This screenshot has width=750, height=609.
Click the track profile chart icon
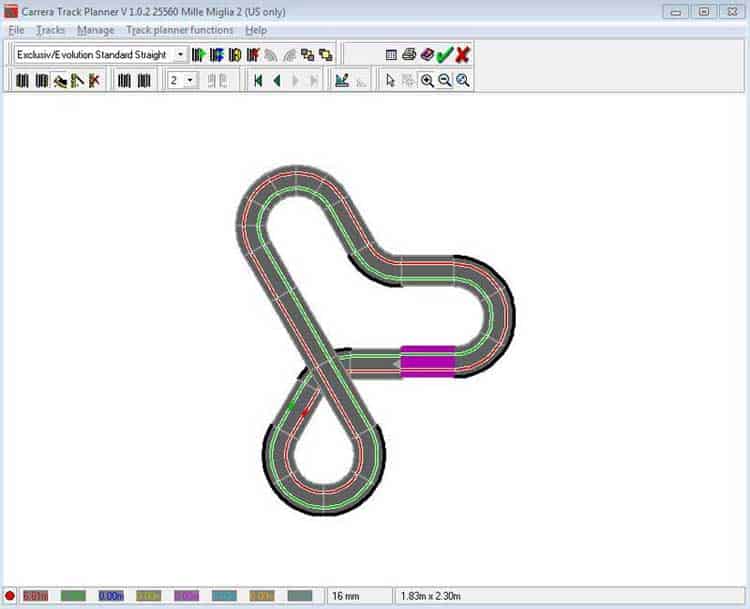pos(342,80)
